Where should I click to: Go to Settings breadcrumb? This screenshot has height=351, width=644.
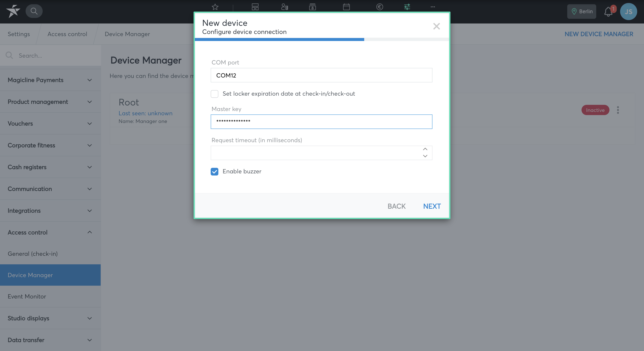point(19,34)
